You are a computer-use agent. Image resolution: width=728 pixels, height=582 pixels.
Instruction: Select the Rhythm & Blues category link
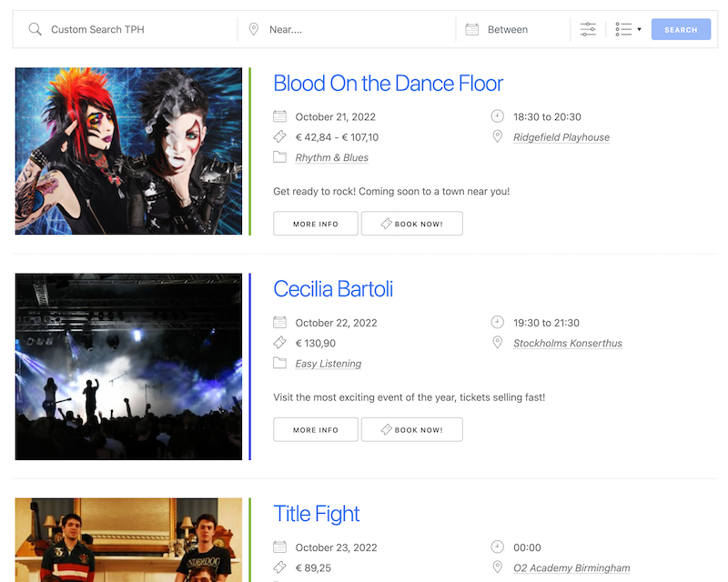[329, 156]
